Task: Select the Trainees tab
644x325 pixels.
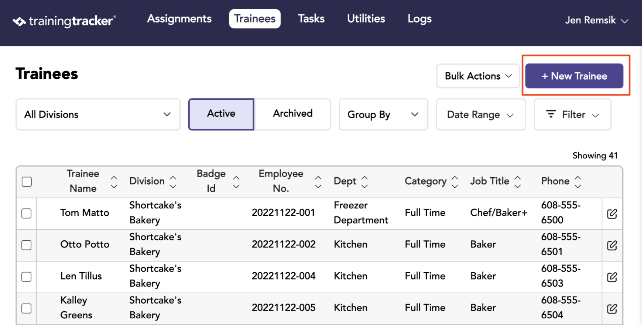Action: (255, 19)
